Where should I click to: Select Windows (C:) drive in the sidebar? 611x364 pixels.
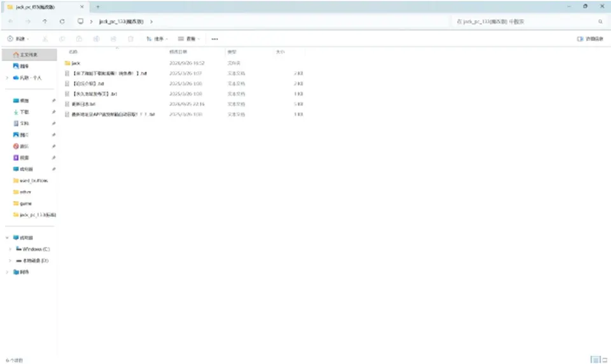click(33, 249)
